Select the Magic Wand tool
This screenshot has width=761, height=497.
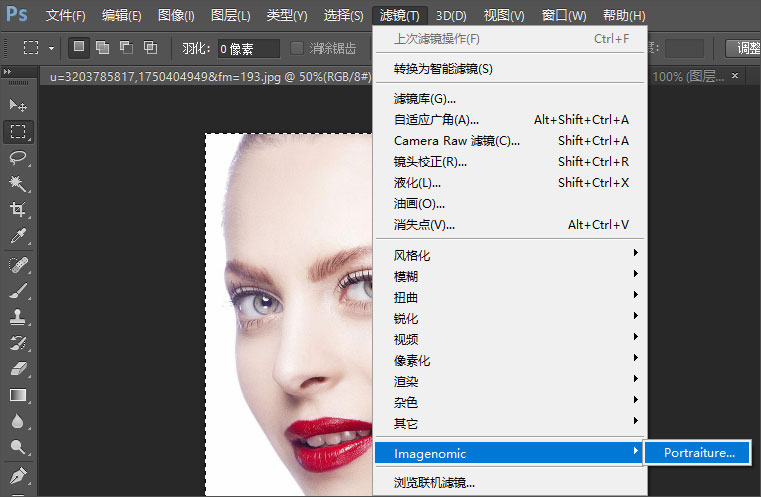18,184
